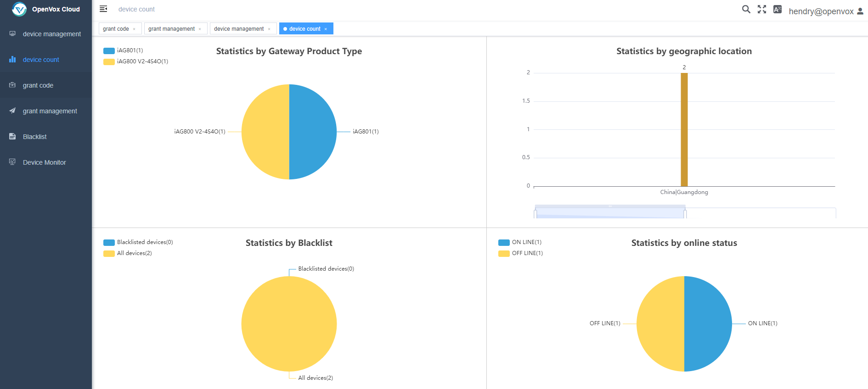Image resolution: width=868 pixels, height=389 pixels.
Task: Open the header search icon
Action: tap(746, 9)
